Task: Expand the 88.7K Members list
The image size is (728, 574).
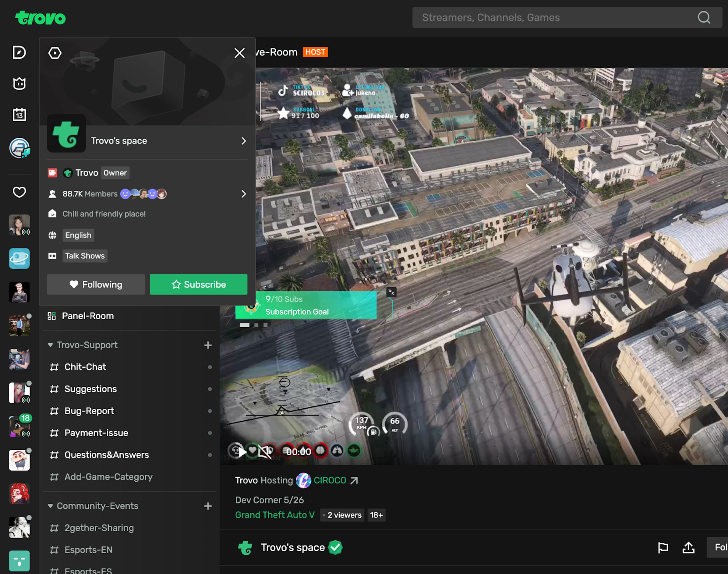Action: (243, 194)
